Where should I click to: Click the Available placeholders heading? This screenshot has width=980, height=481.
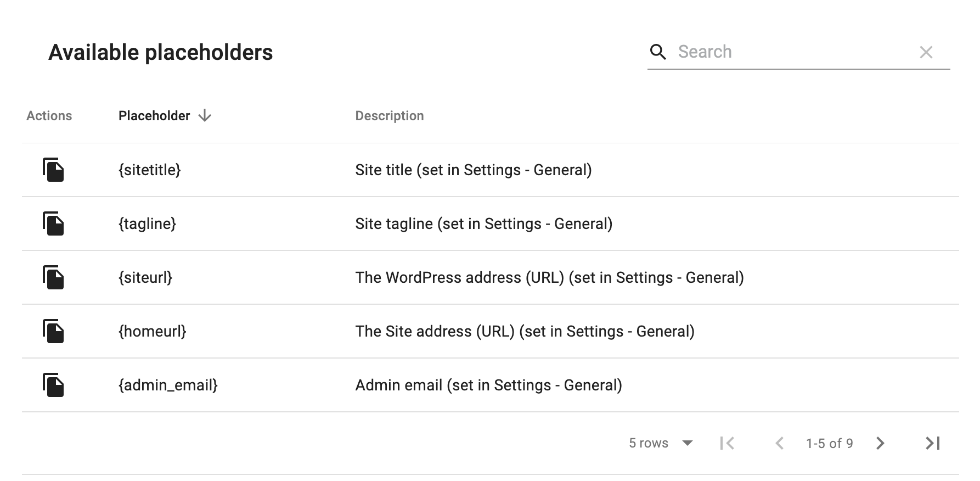(161, 53)
